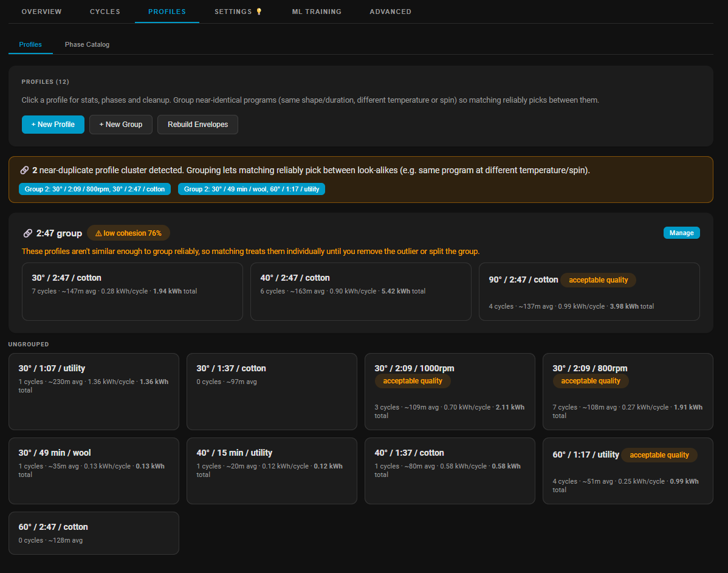Viewport: 728px width, 573px height.
Task: Click the PROFILES (12) heading
Action: (45, 81)
